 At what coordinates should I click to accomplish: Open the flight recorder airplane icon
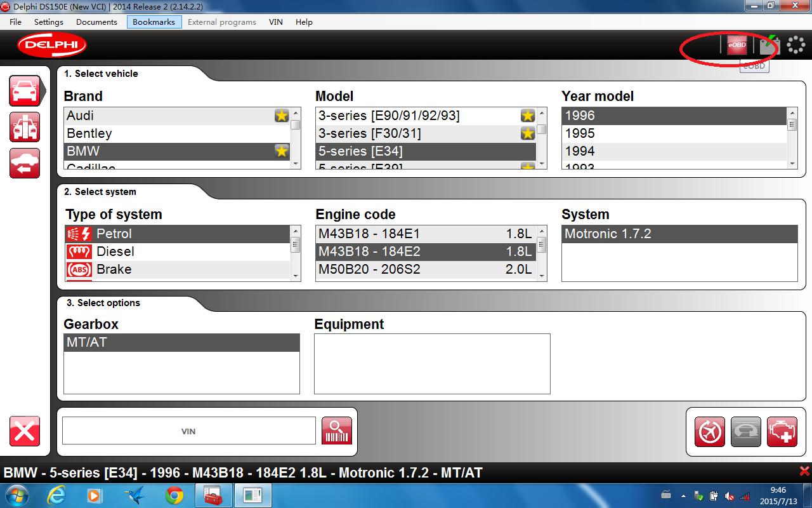[710, 432]
